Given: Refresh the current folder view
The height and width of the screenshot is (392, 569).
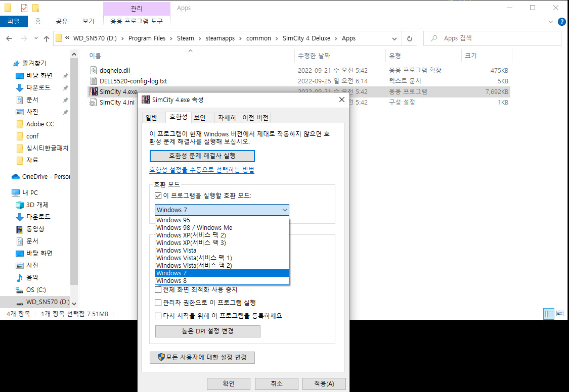Looking at the screenshot, I should coord(410,38).
